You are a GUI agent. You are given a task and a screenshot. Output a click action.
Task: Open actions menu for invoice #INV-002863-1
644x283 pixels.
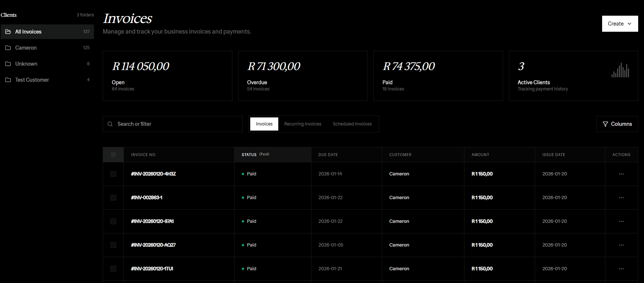621,198
